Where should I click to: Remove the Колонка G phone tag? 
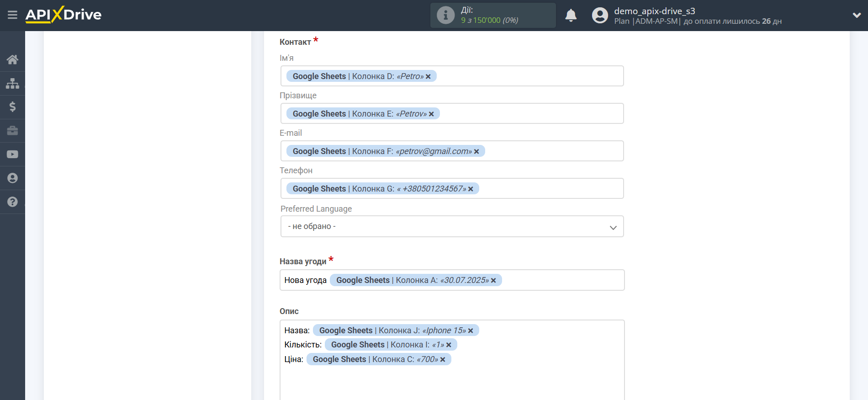(x=471, y=189)
